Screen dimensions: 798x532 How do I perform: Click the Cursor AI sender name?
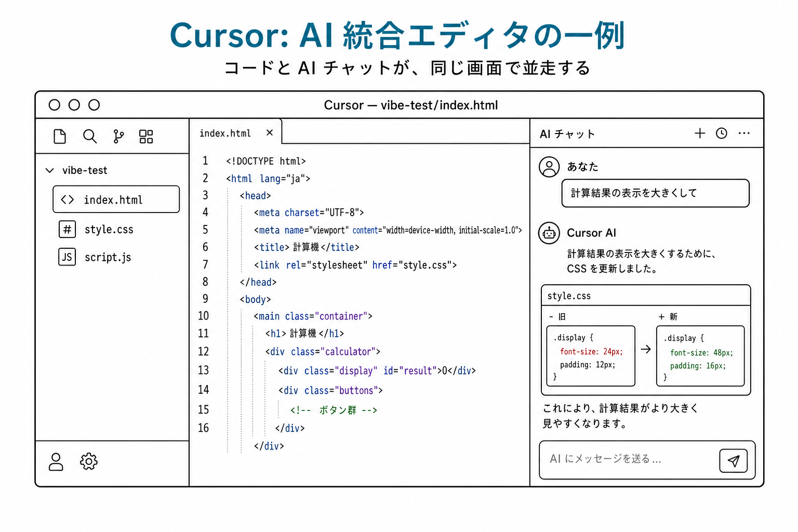pyautogui.click(x=591, y=233)
